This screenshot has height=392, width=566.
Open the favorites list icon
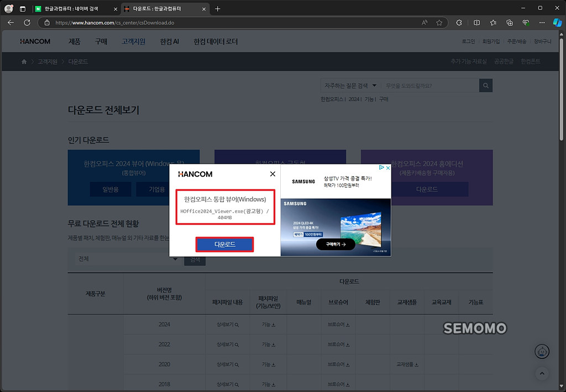click(493, 23)
